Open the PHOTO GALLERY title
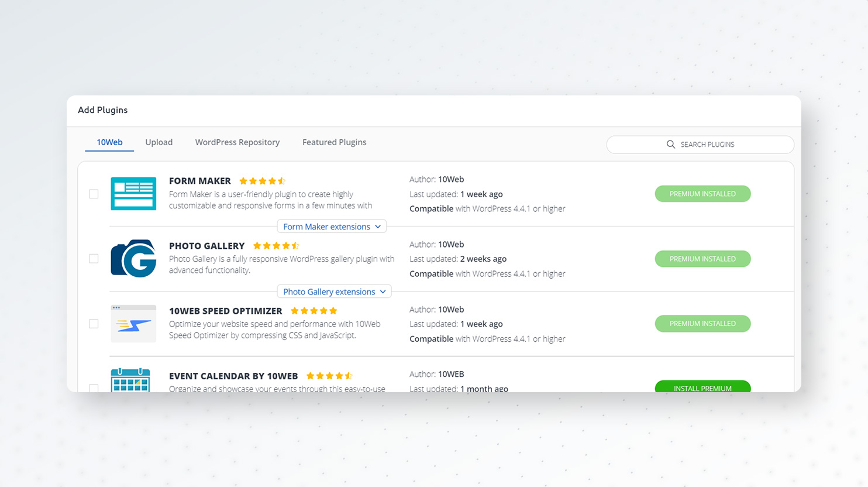The height and width of the screenshot is (487, 868). click(x=207, y=246)
